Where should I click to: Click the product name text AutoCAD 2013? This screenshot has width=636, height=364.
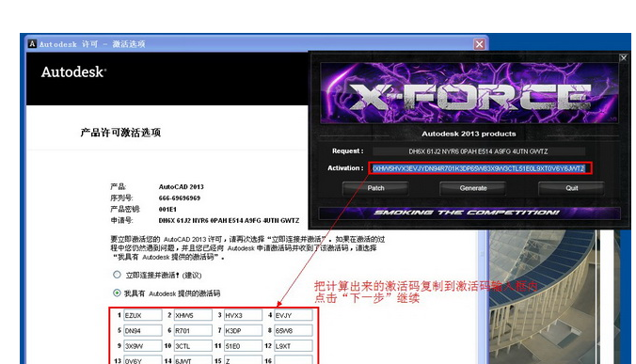point(182,187)
